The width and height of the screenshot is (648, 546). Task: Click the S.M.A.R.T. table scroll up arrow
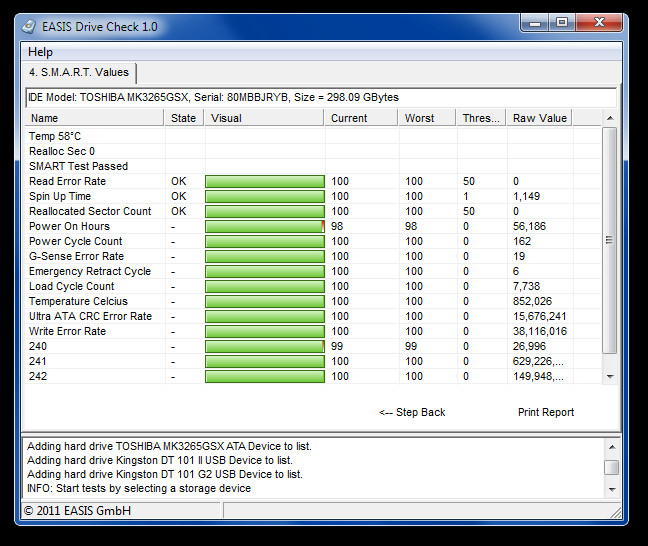tap(610, 118)
